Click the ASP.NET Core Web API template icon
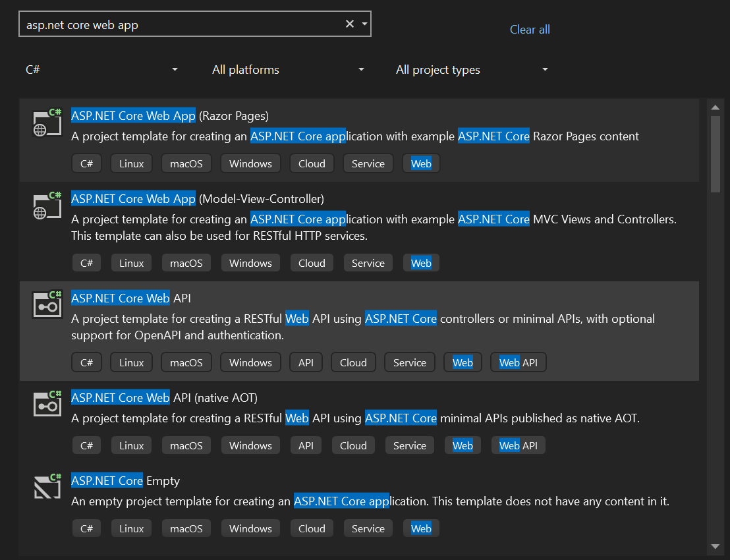This screenshot has width=730, height=560. point(47,304)
